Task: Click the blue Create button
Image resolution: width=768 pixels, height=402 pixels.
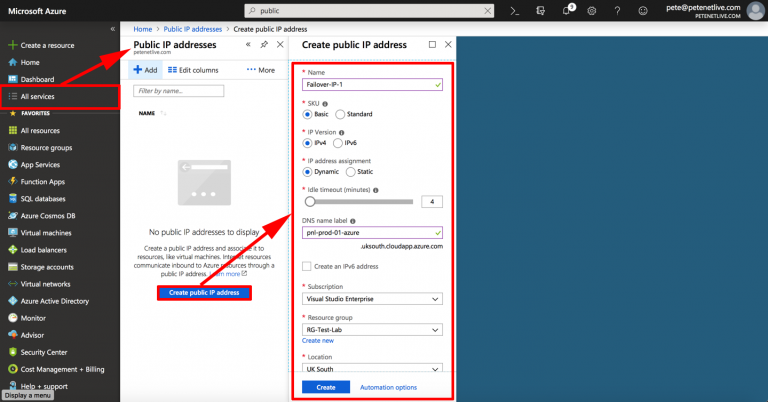Action: (x=326, y=387)
